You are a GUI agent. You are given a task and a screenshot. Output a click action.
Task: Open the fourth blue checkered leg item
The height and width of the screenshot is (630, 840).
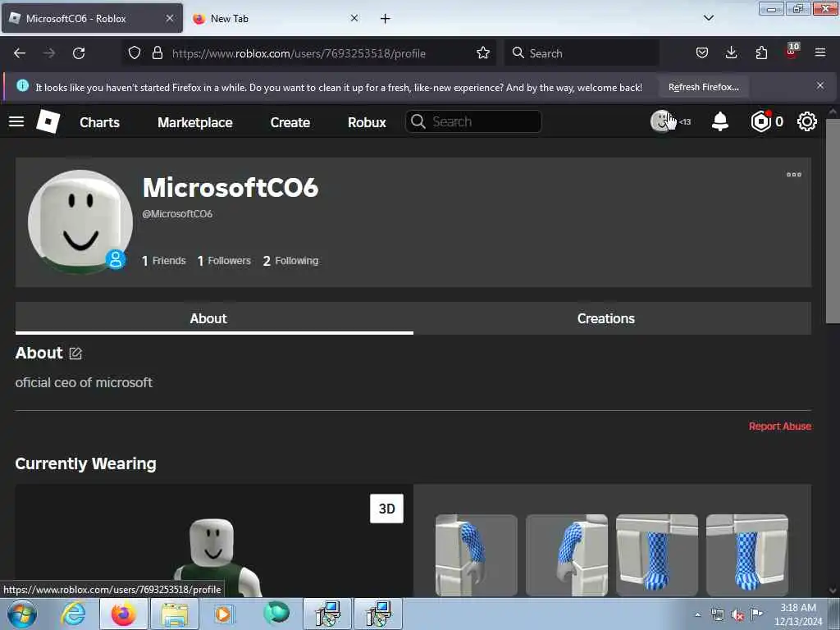click(747, 555)
